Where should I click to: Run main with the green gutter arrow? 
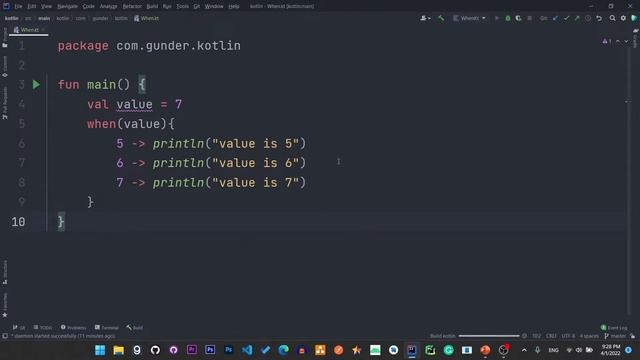click(x=36, y=84)
